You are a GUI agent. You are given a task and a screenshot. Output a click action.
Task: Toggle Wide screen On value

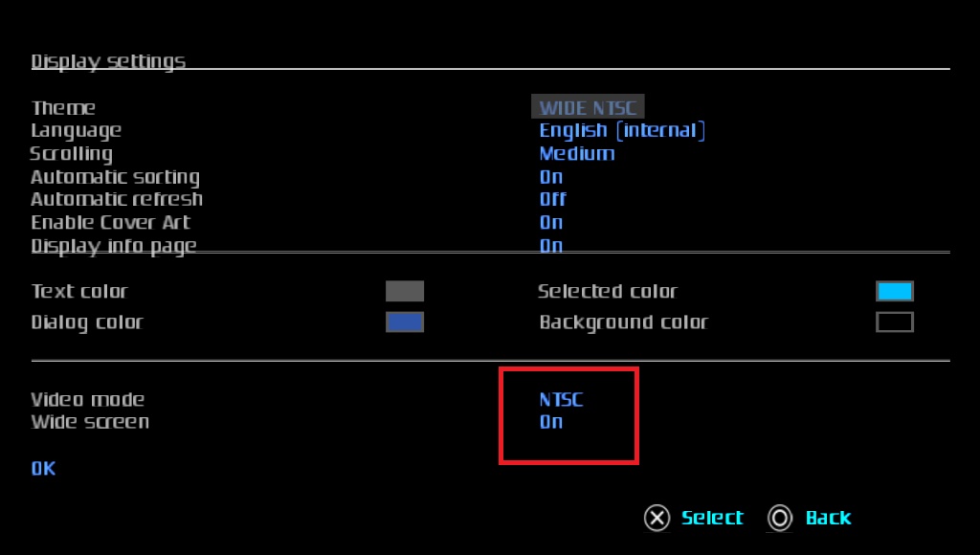[x=551, y=422]
